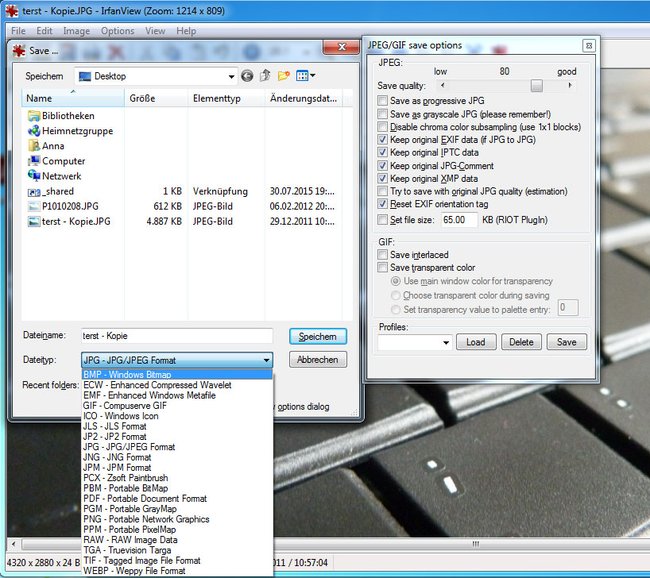Click the Save quality slider thumb

537,85
